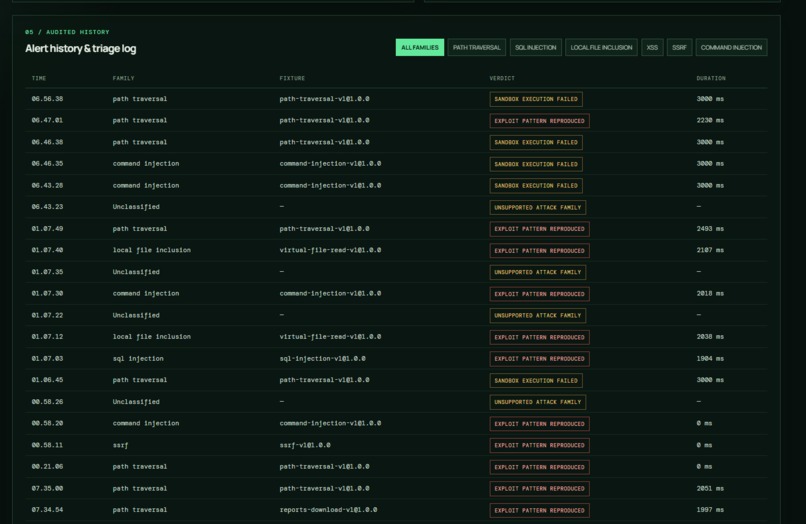Click the Alert history & triage log heading
This screenshot has width=806, height=524.
click(81, 48)
